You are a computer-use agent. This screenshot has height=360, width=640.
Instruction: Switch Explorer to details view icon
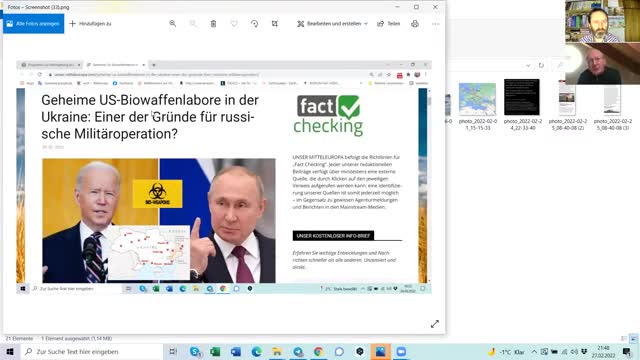[x=624, y=338]
